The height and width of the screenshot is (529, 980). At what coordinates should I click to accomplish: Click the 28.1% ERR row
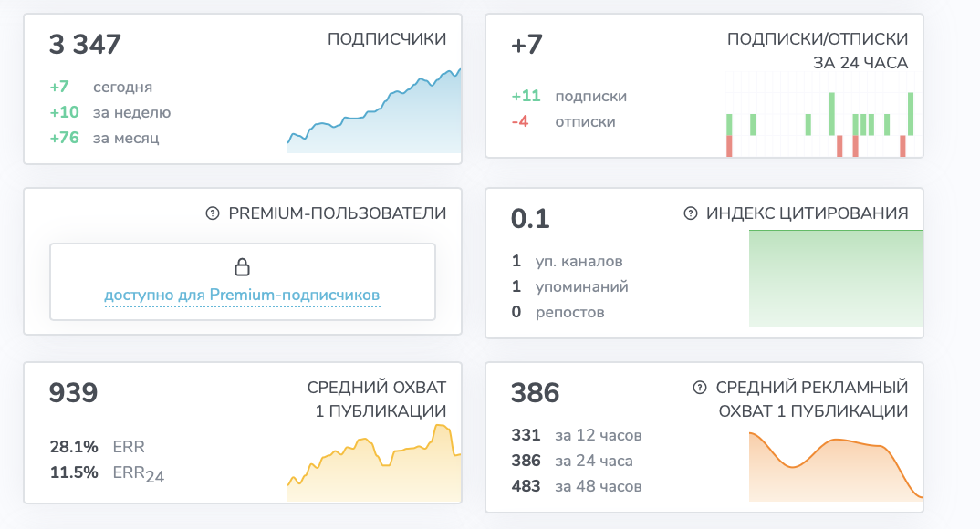point(97,447)
